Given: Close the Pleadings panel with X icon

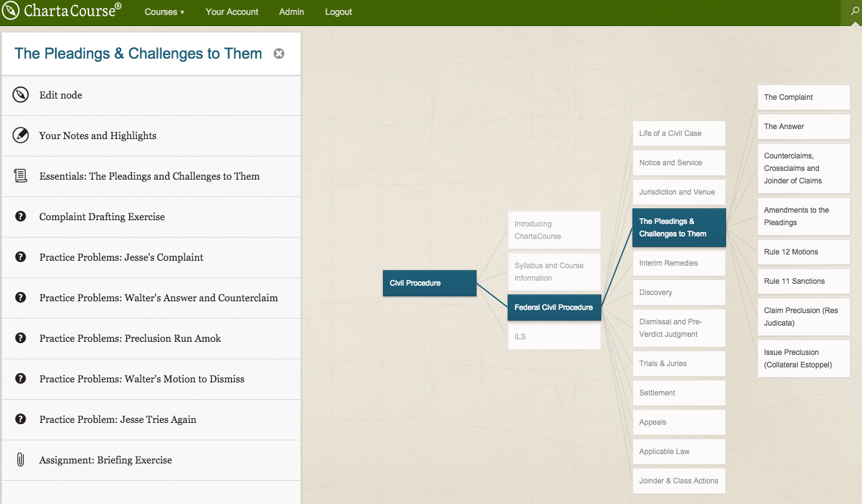Looking at the screenshot, I should [279, 54].
